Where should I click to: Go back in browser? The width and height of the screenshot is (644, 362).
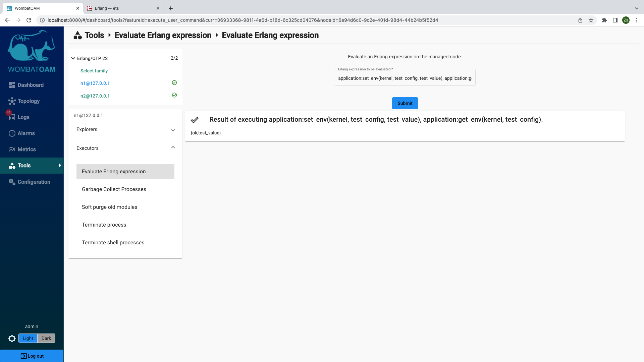pos(7,20)
